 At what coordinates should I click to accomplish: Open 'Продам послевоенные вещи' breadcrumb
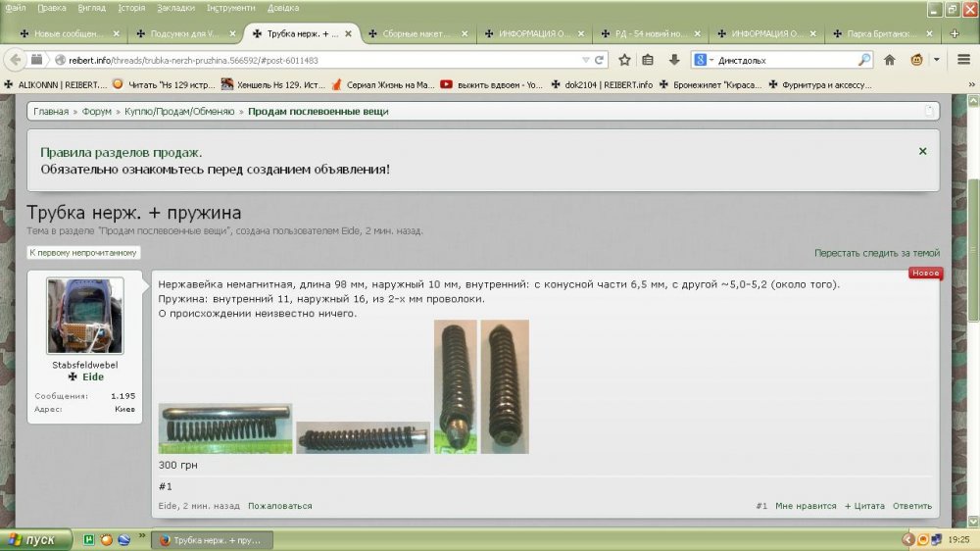coord(318,112)
